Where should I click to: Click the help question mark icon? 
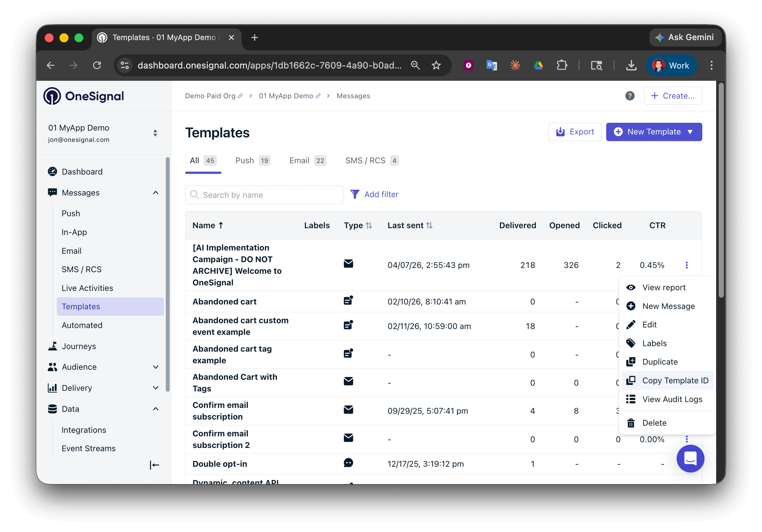click(630, 96)
